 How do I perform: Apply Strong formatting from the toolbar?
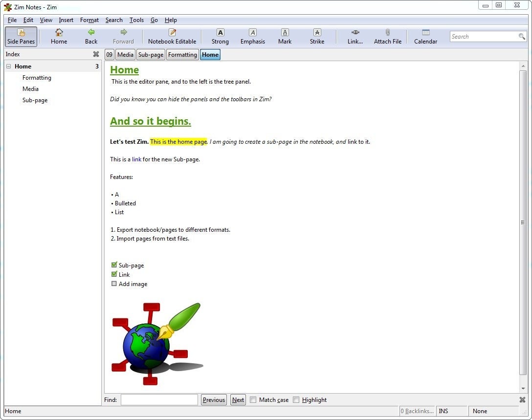pos(220,37)
